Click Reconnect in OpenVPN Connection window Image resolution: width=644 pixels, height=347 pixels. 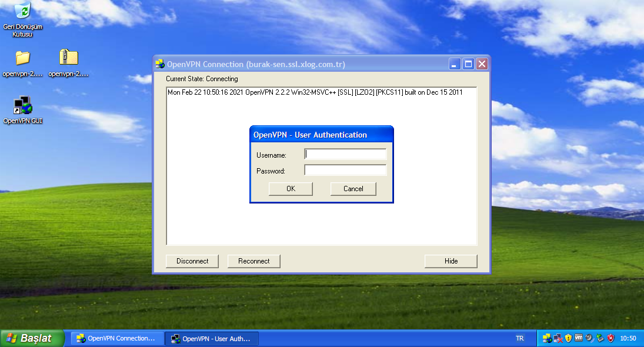click(x=254, y=261)
